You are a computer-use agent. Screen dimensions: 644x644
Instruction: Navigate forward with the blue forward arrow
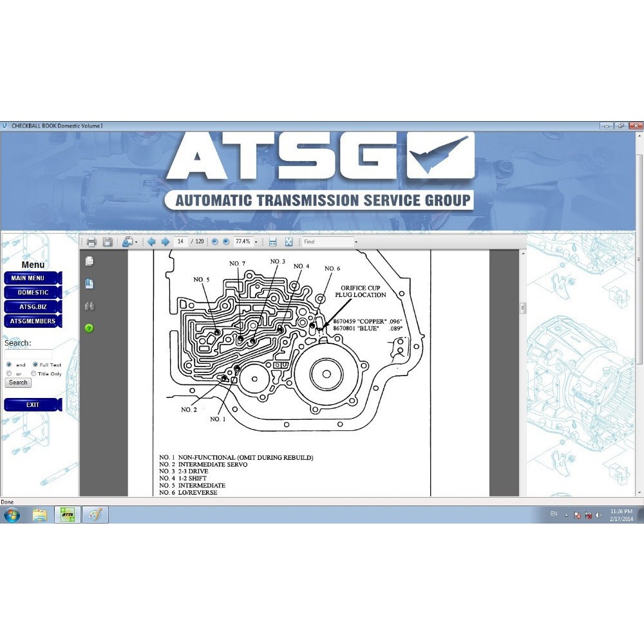click(x=165, y=241)
